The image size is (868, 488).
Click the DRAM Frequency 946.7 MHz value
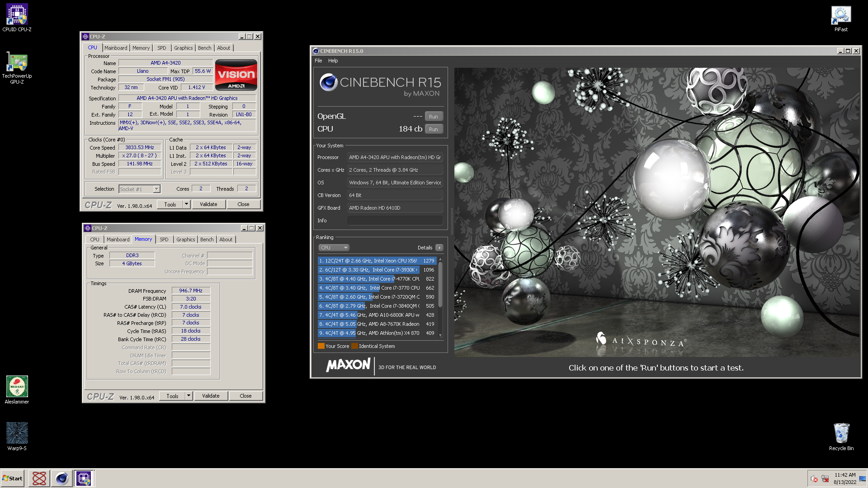191,291
